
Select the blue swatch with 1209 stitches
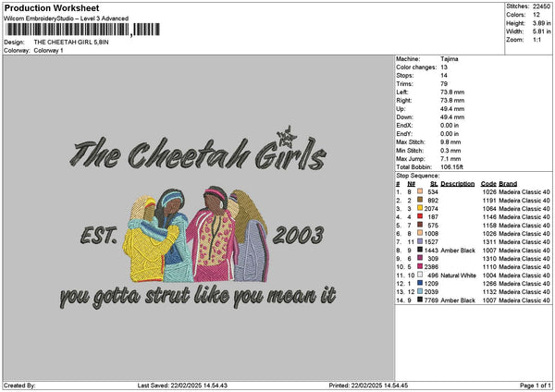point(420,283)
